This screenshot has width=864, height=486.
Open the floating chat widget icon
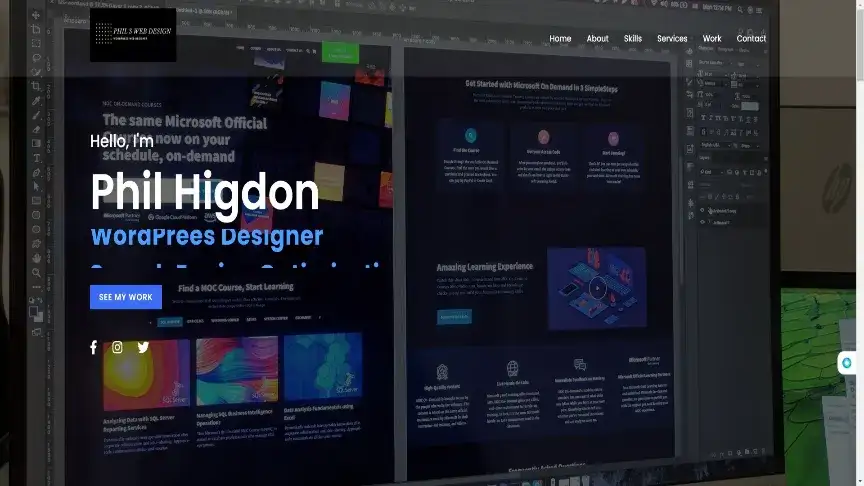pos(847,363)
